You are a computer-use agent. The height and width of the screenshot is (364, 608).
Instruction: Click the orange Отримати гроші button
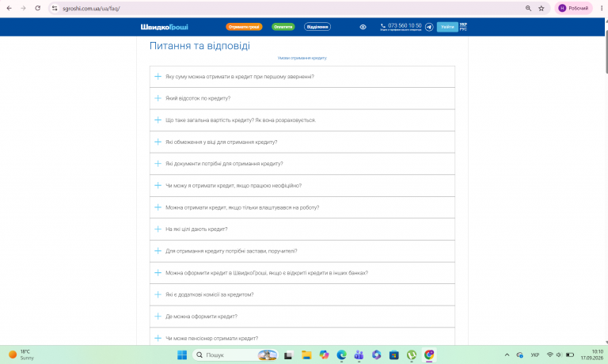click(x=244, y=27)
